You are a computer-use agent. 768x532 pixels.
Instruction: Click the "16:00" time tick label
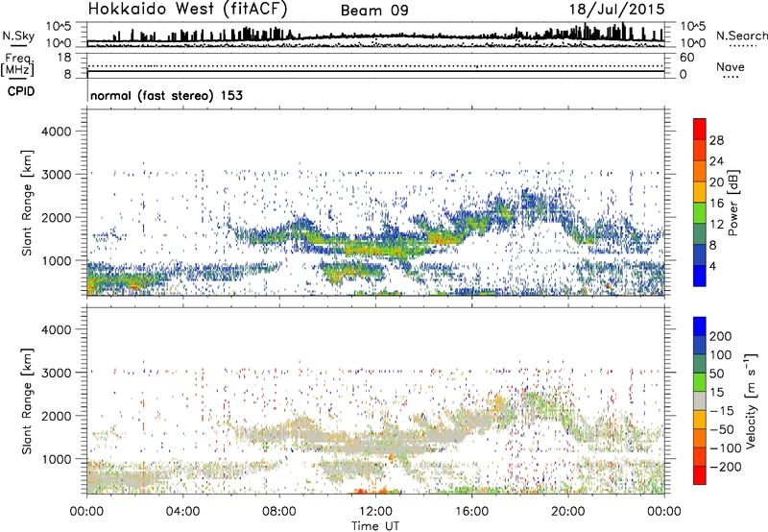(x=471, y=512)
